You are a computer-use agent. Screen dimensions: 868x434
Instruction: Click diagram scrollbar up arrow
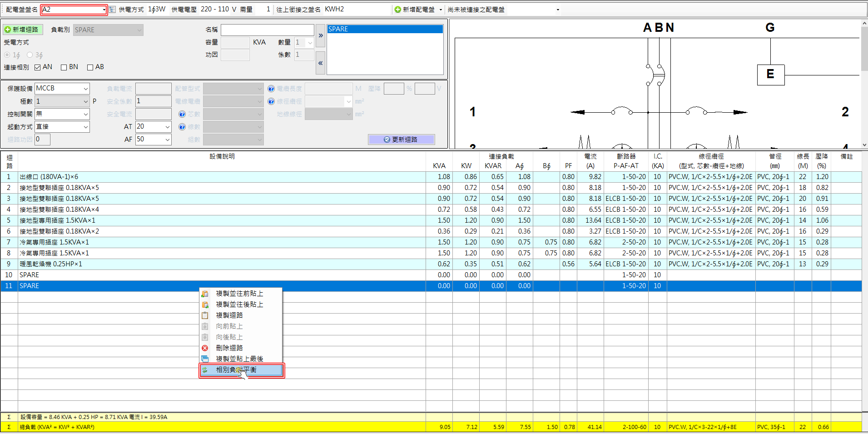864,23
